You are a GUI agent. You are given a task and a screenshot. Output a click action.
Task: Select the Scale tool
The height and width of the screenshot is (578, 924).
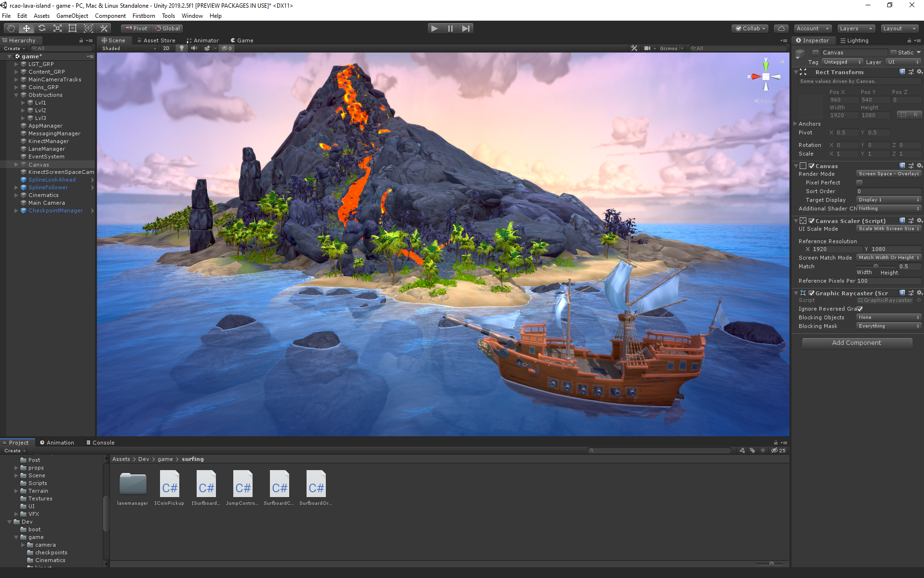click(57, 28)
